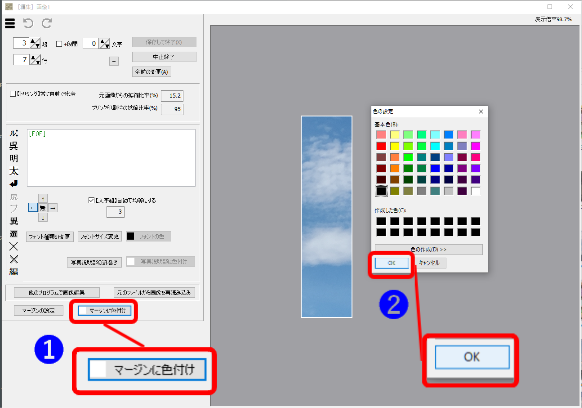Click the first X icon in sidebar
This screenshot has width=582, height=408.
point(14,247)
